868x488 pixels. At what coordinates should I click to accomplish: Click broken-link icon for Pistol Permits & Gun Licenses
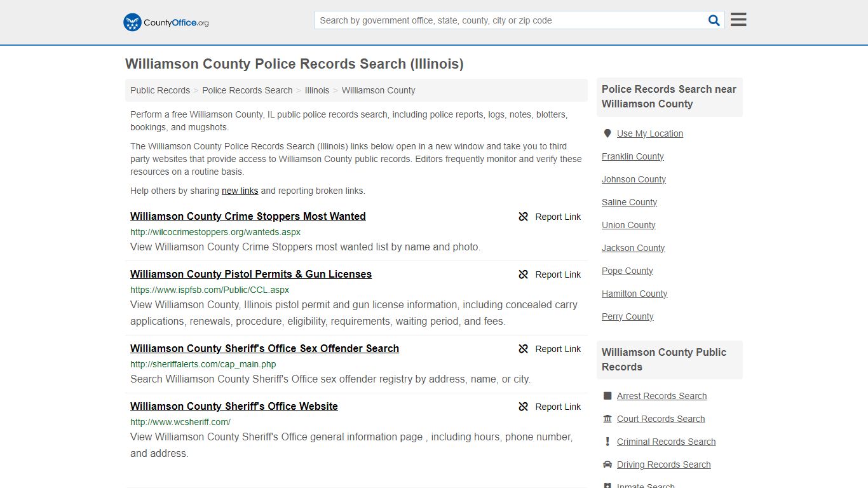(x=524, y=274)
